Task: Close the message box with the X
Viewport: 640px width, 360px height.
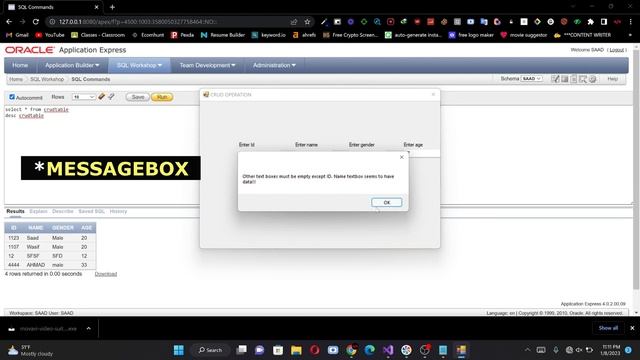Action: tap(402, 157)
